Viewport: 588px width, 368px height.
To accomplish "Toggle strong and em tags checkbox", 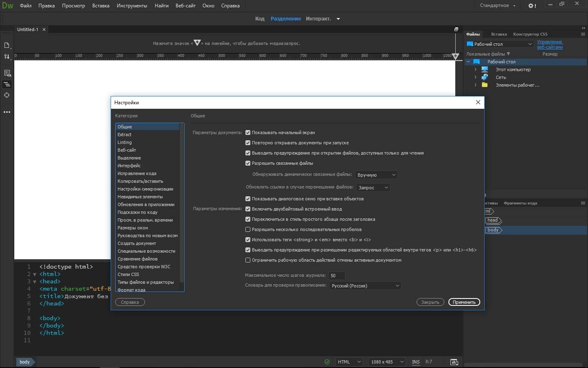I will coord(248,240).
